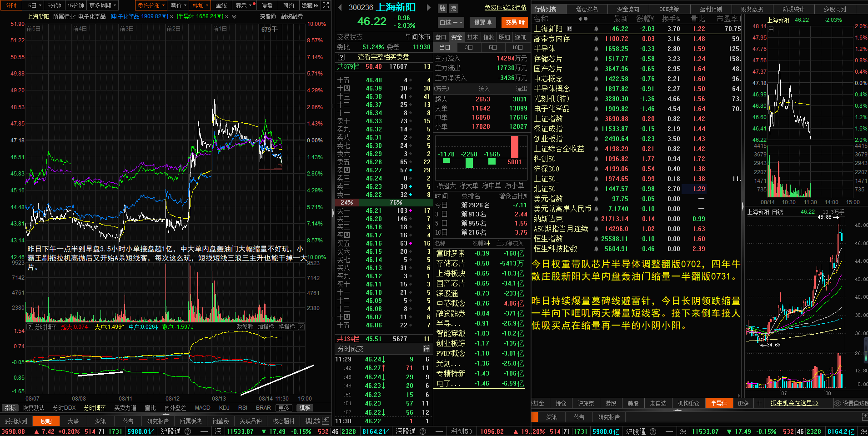Switch to the 资金 tab
This screenshot has width=868, height=436.
(457, 37)
